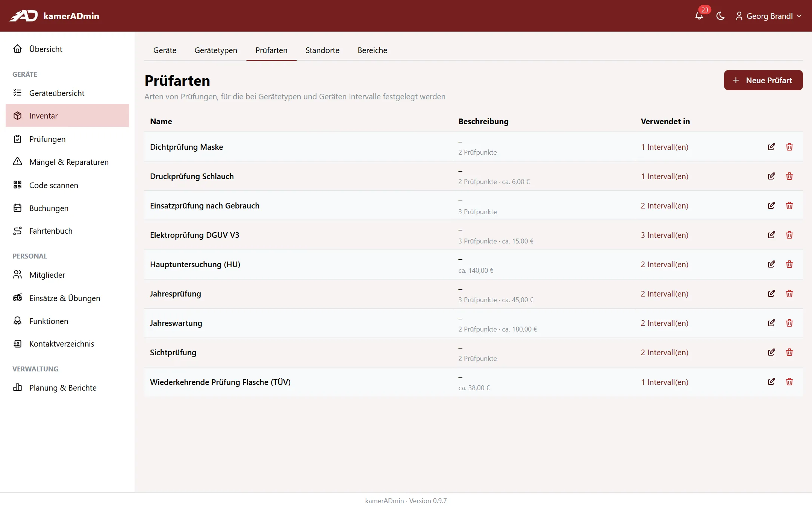Open the notifications bell with 23 alerts
Viewport: 812px width, 508px height.
699,16
